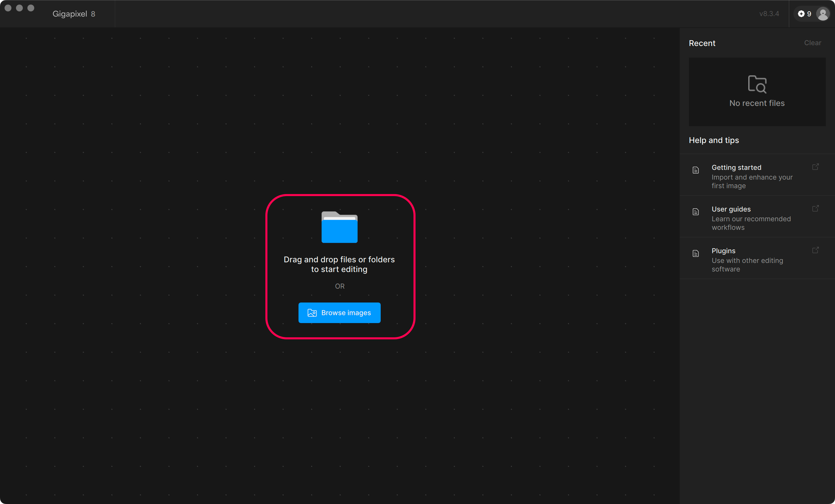The image size is (835, 504).
Task: Click the credits counter icon
Action: click(x=801, y=14)
